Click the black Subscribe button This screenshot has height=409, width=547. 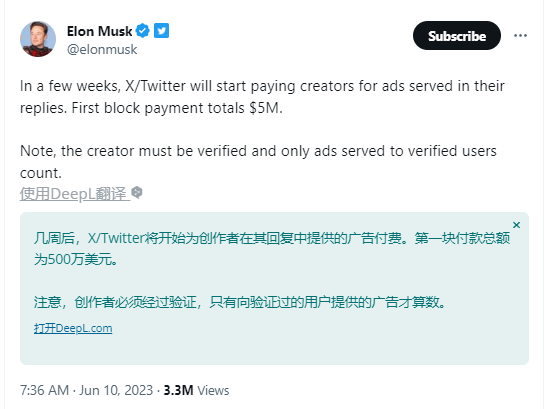pyautogui.click(x=457, y=36)
